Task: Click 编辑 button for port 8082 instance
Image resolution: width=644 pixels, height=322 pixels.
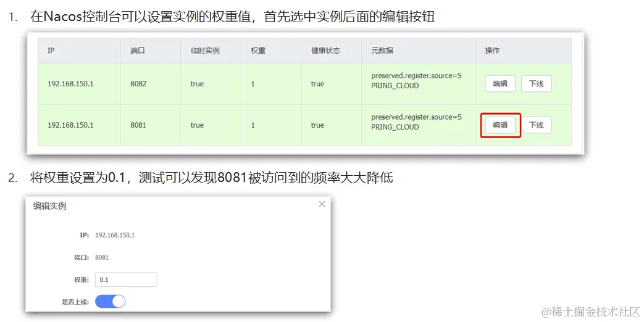Action: click(x=500, y=84)
